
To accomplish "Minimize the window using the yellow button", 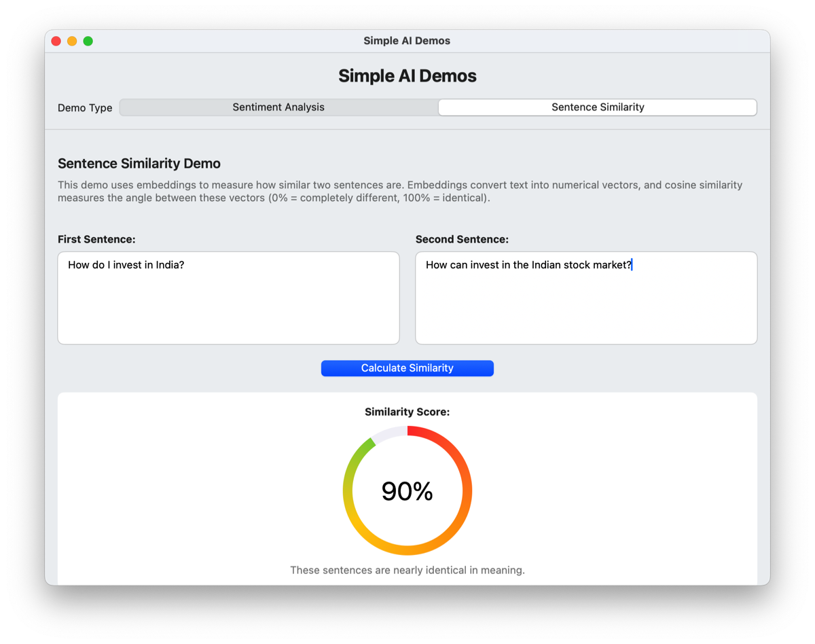I will pos(72,41).
